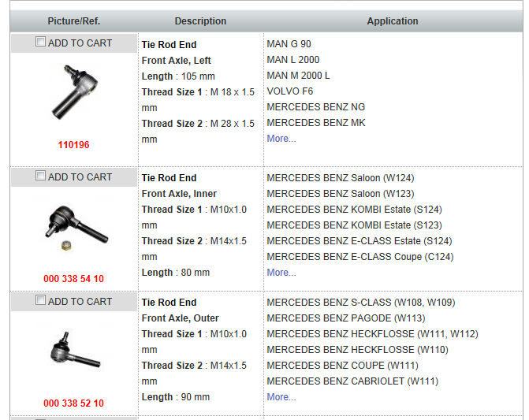
Task: Show More applications below E-CLASS Coupe (C124)
Action: [x=281, y=273]
